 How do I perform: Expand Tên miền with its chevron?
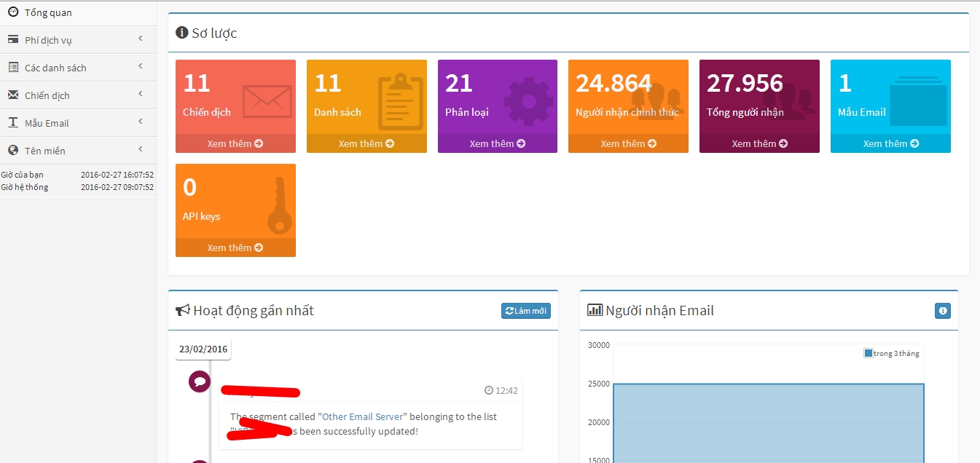tap(141, 150)
